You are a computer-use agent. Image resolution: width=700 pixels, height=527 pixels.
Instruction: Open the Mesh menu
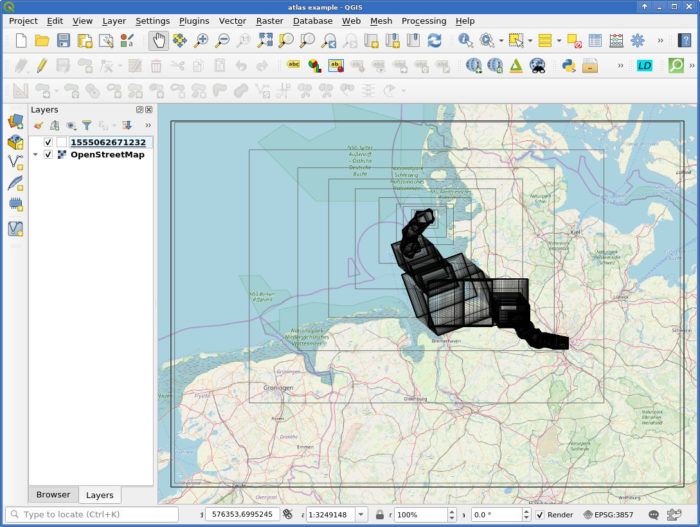point(381,21)
